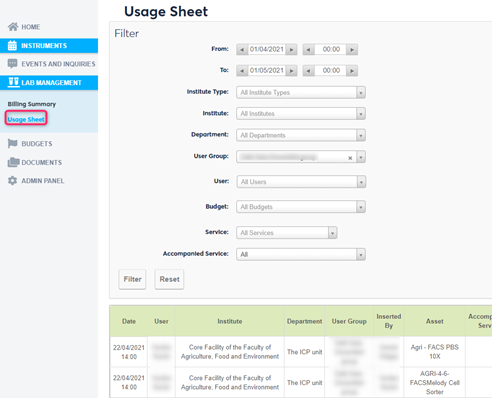The image size is (492, 398).
Task: Step To date forward one day
Action: (x=292, y=71)
